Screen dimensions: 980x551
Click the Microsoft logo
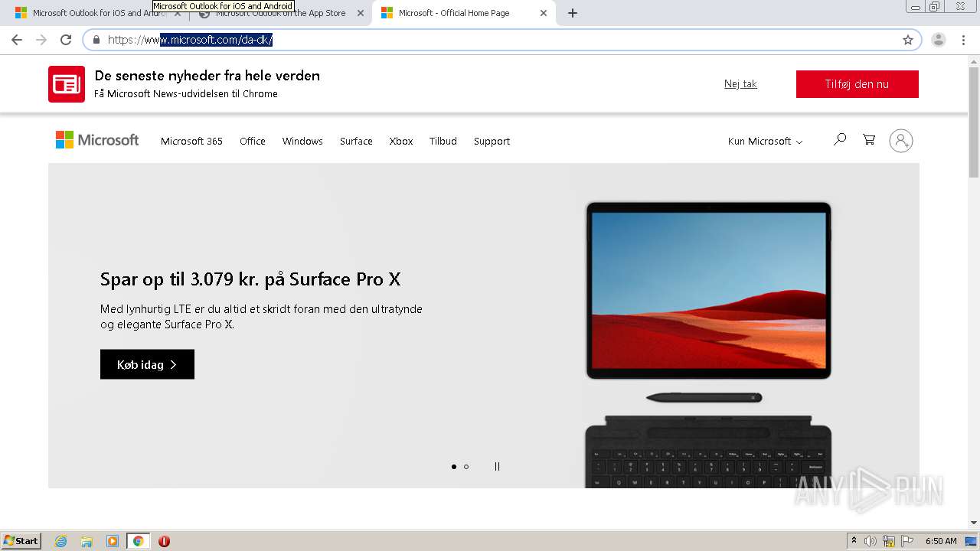(x=97, y=140)
